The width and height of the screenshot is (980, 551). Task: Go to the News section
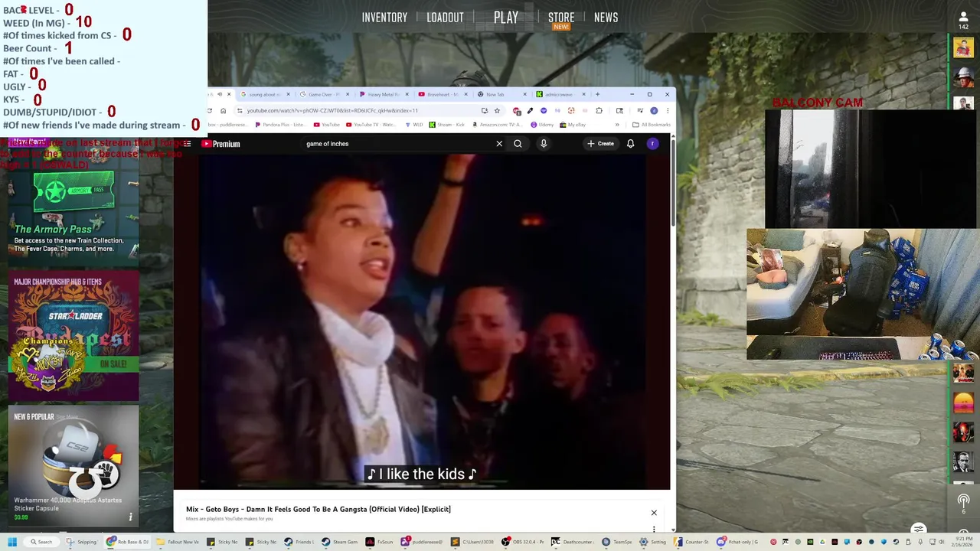[606, 17]
